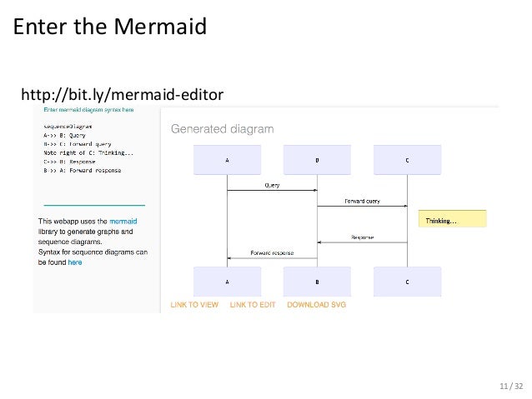Image resolution: width=532 pixels, height=399 pixels.
Task: Click 'sequenceDiagram' line in the editor
Action: pyautogui.click(x=68, y=127)
